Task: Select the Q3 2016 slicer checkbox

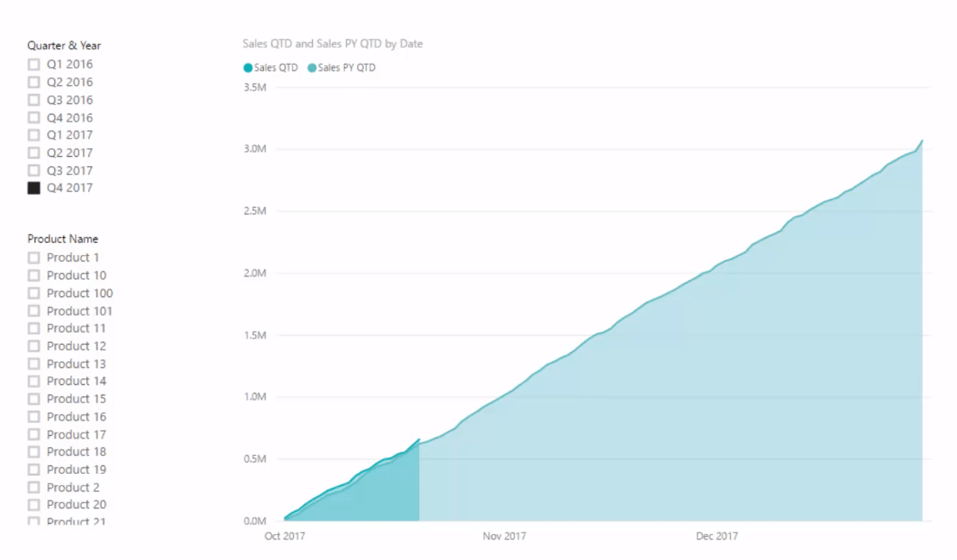Action: click(x=34, y=100)
